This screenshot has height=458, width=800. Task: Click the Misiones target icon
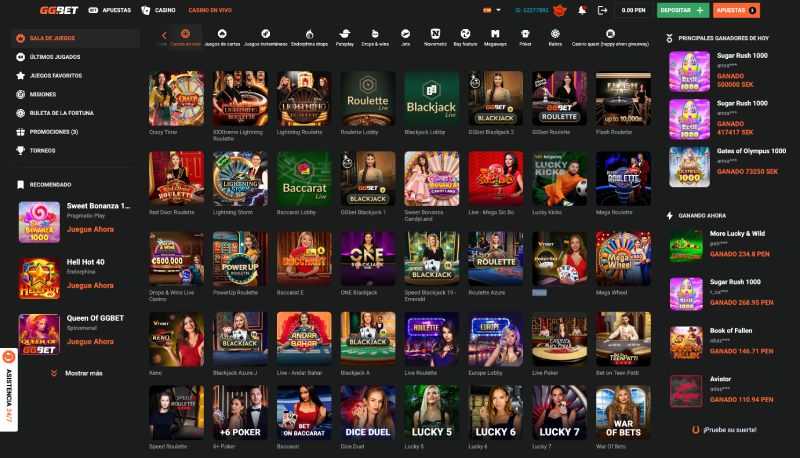[x=20, y=94]
